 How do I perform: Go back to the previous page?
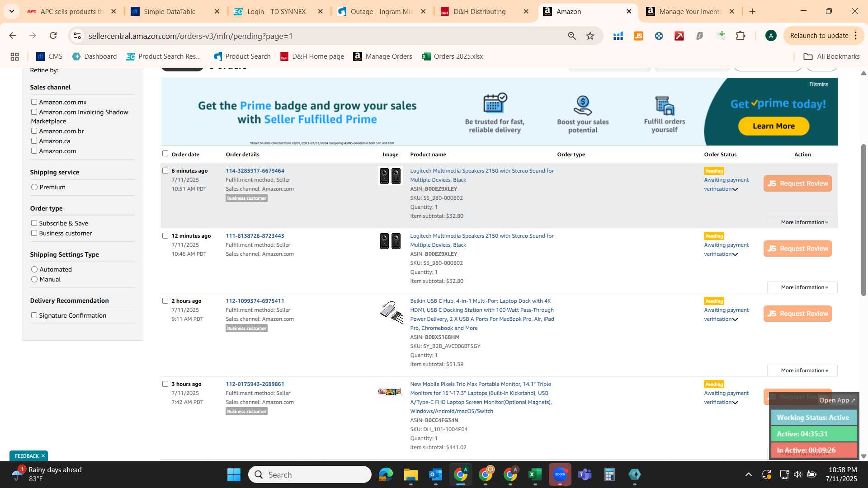click(12, 36)
